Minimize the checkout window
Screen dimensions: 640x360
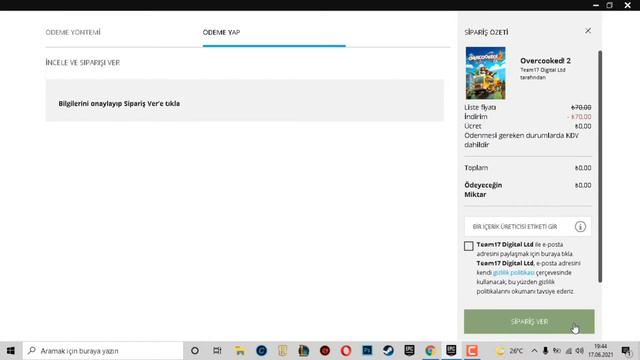click(x=596, y=5)
